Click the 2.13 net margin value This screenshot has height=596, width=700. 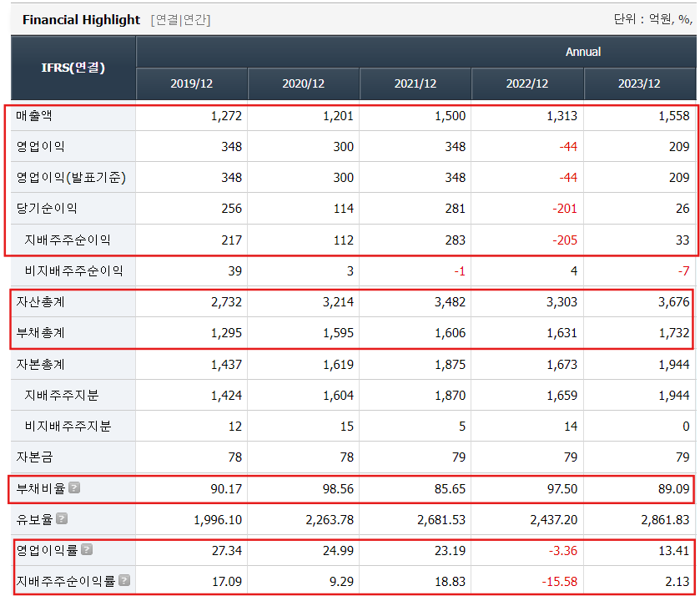click(677, 582)
